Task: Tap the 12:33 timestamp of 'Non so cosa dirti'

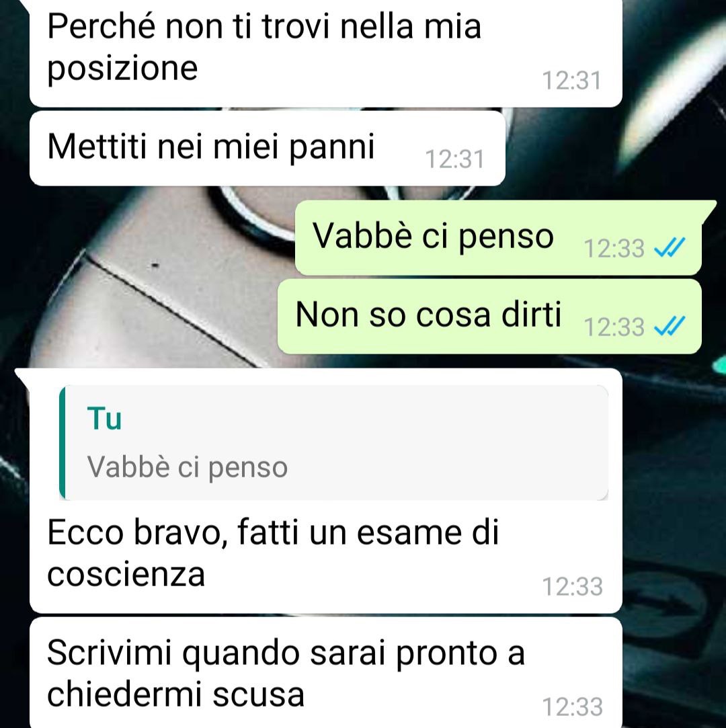Action: pos(614,327)
